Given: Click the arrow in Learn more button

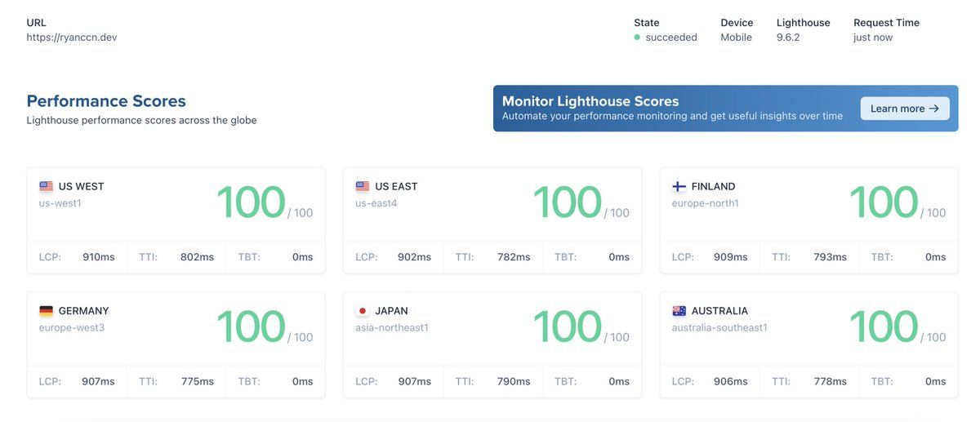Looking at the screenshot, I should [933, 109].
